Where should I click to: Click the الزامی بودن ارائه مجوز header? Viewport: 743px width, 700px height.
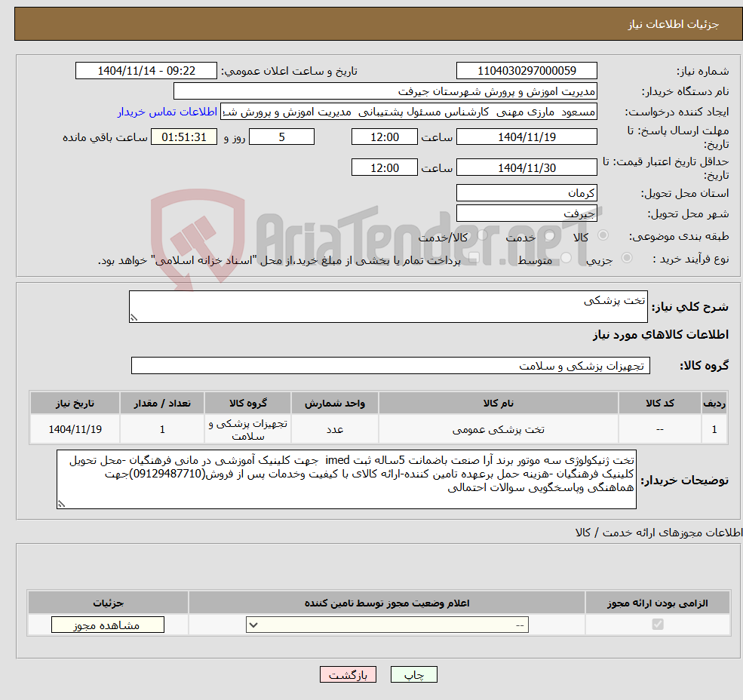pyautogui.click(x=658, y=603)
